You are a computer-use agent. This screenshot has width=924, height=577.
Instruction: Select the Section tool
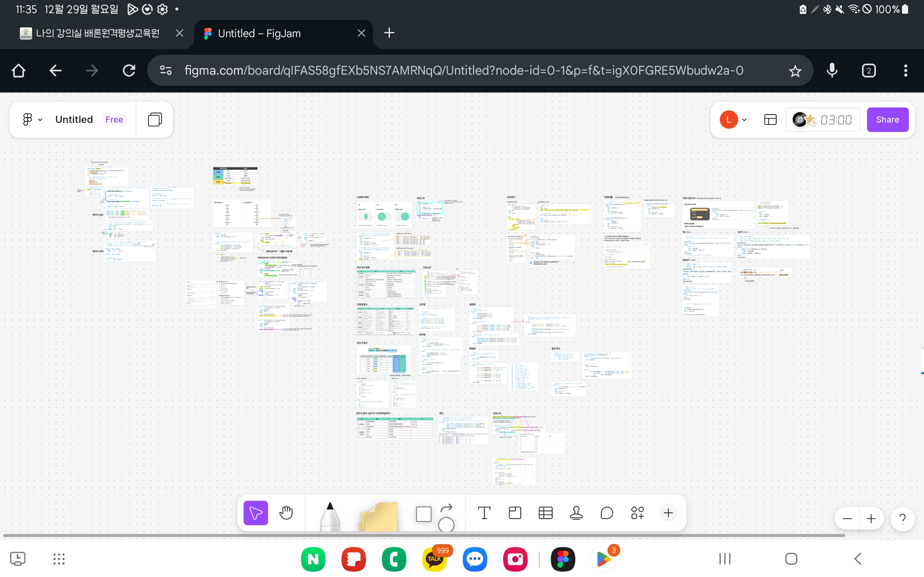click(515, 513)
